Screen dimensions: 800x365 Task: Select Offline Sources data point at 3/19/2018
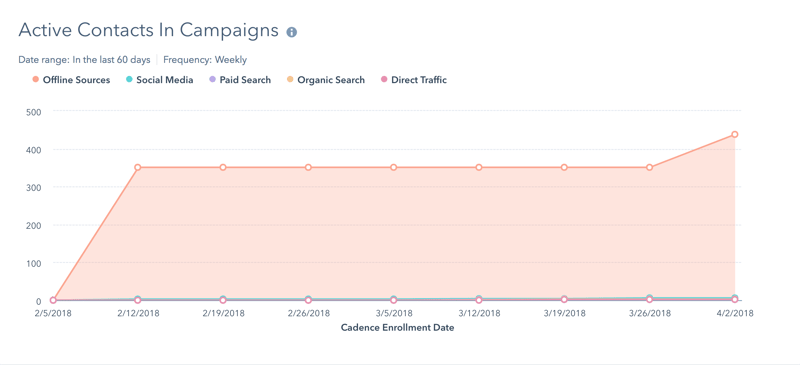tap(564, 167)
